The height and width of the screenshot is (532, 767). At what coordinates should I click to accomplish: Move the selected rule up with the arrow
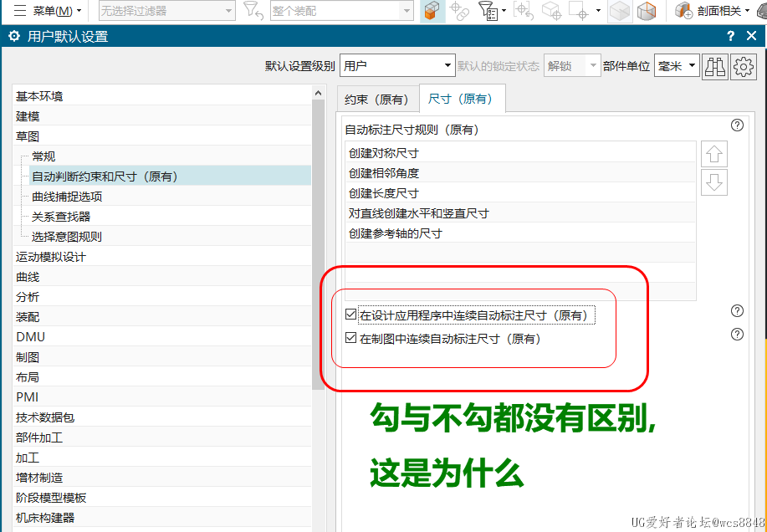[714, 155]
